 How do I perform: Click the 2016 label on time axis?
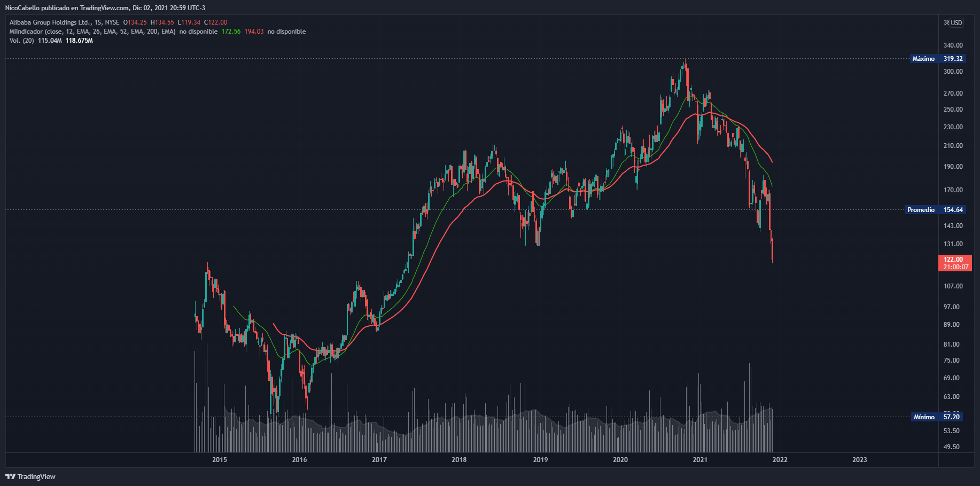pos(299,460)
